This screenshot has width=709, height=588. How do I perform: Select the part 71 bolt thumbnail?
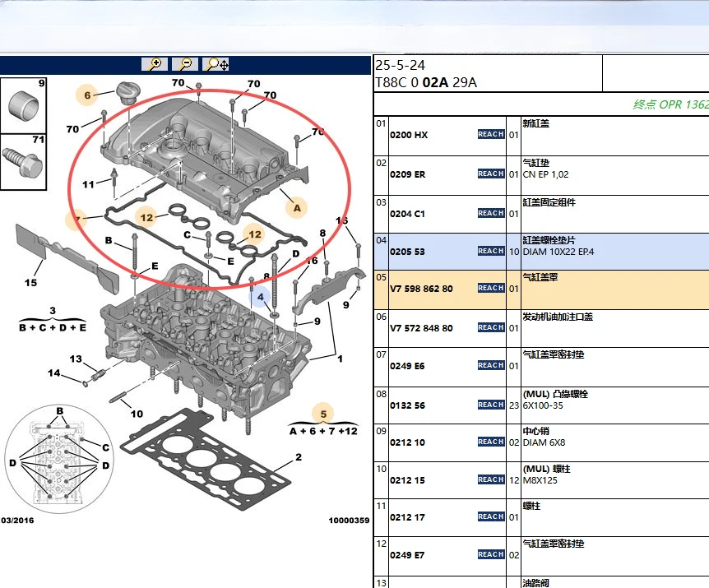pos(23,161)
